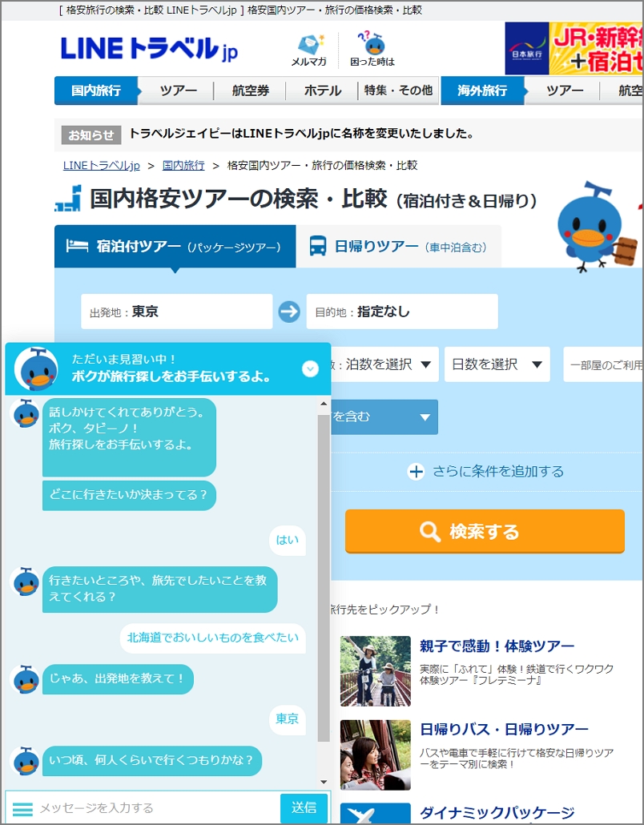Click the いつ頃、何人くらいで行くつもりかな？ message
This screenshot has height=825, width=644.
152,761
